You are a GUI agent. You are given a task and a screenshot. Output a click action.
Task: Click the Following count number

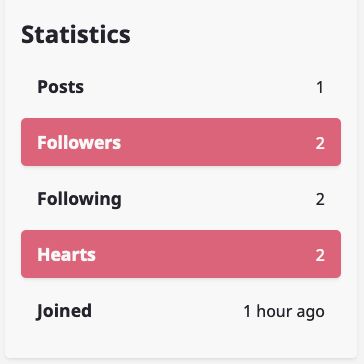(320, 199)
